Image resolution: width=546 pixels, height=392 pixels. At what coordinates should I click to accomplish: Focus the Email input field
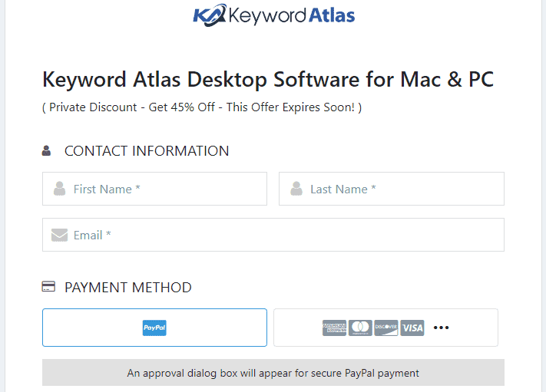273,235
